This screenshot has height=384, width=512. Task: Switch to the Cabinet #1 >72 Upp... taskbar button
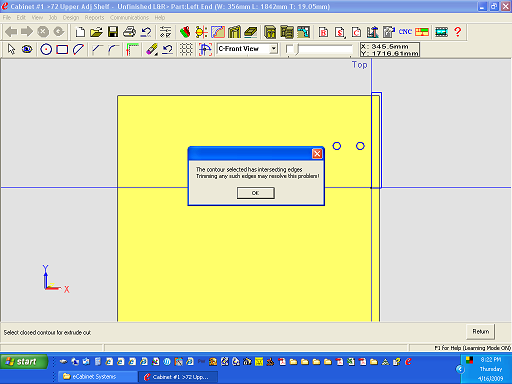point(178,377)
